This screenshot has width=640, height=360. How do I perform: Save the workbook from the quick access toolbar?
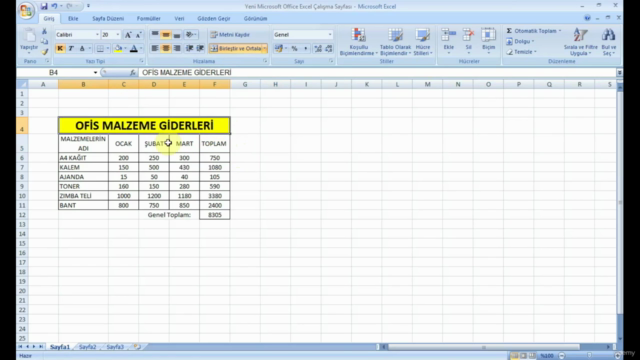pyautogui.click(x=44, y=6)
